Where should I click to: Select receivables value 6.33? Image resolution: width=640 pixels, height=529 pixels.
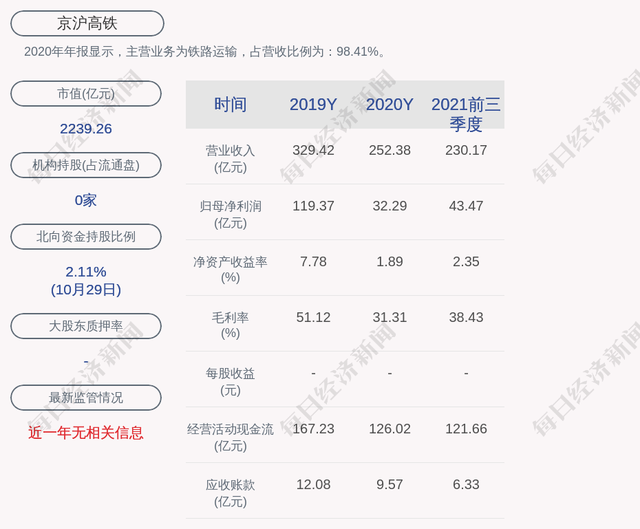pos(466,485)
